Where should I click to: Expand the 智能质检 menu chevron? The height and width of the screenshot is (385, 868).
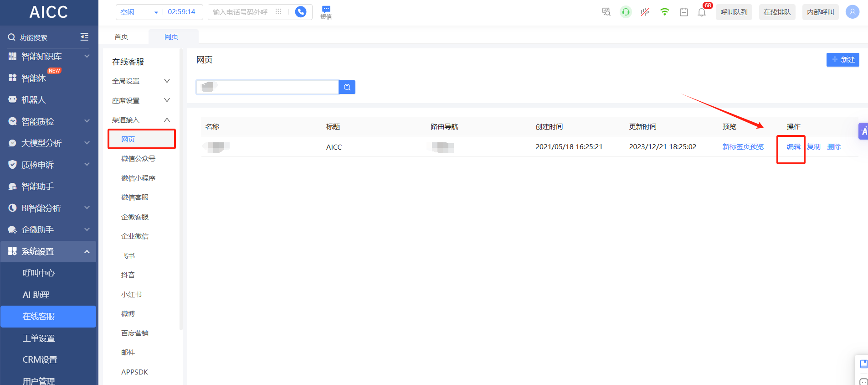pos(87,121)
